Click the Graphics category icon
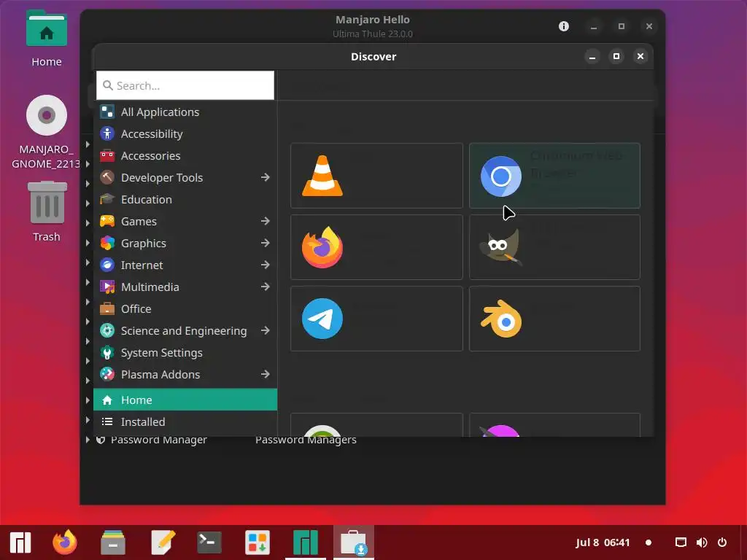 107,244
